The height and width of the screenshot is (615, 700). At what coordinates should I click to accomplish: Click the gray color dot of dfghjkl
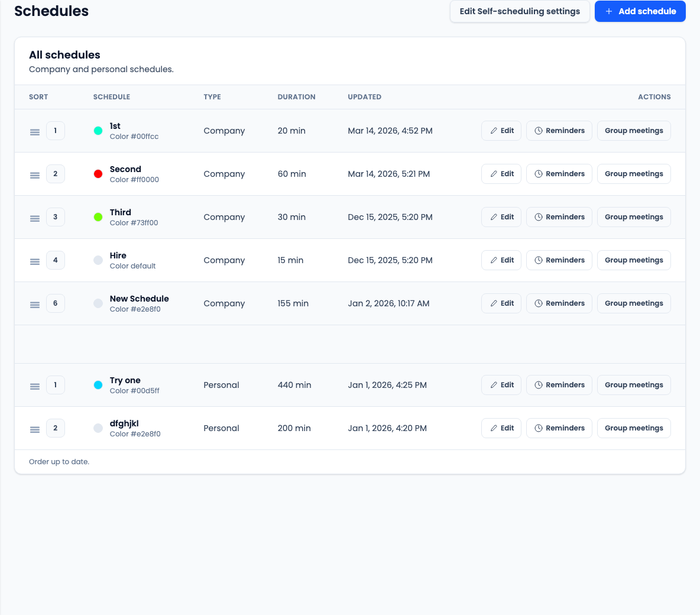point(98,428)
